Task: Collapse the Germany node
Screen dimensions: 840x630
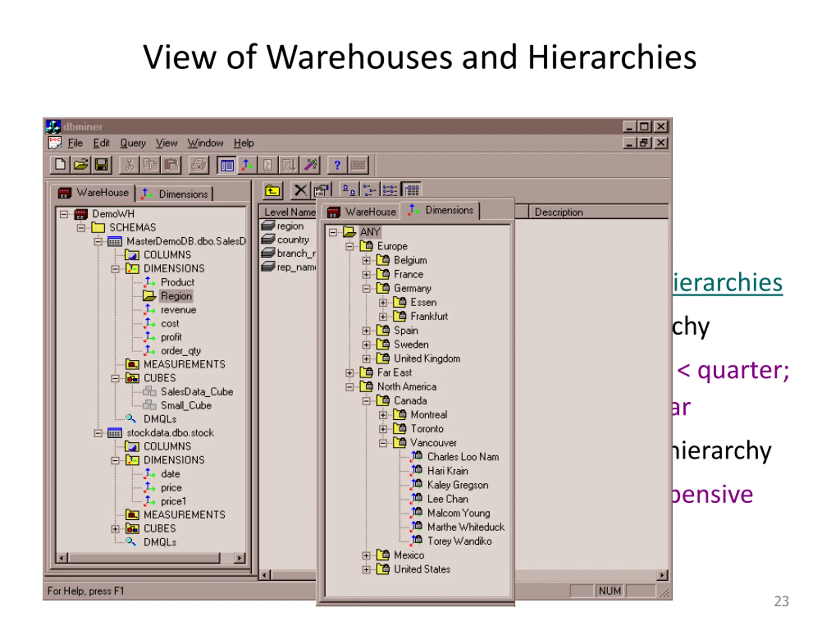Action: 367,289
